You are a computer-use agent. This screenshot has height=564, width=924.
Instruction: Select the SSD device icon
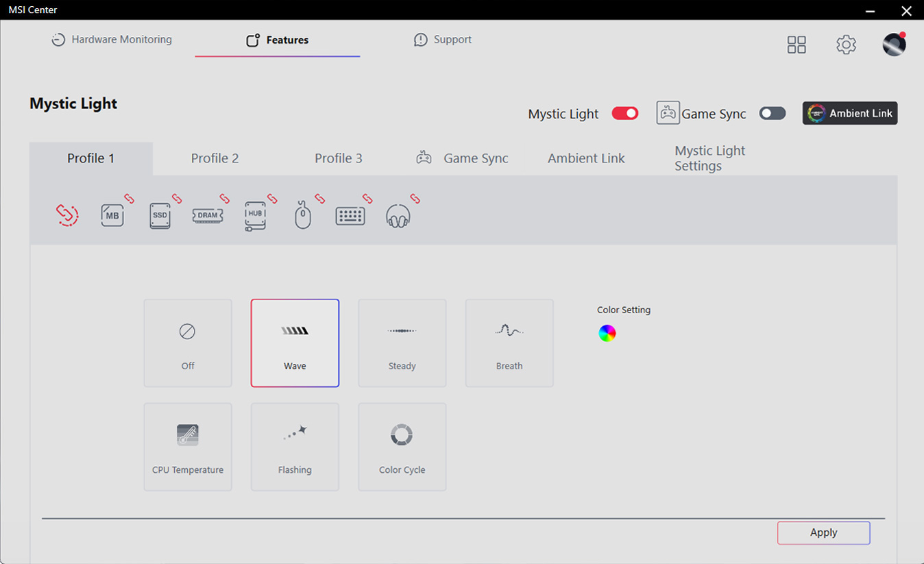pyautogui.click(x=160, y=215)
